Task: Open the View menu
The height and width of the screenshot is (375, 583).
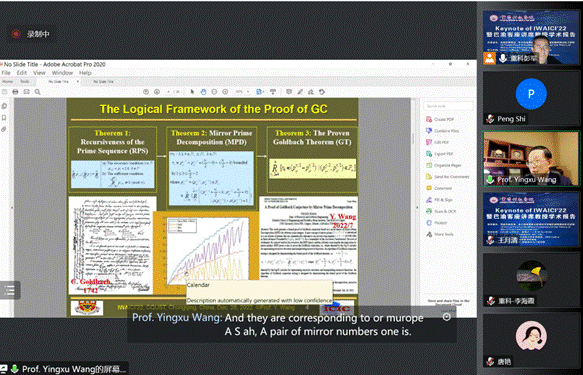Action: [39, 73]
